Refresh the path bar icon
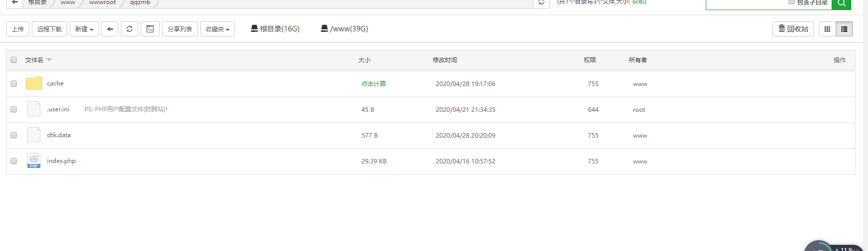This screenshot has width=868, height=251. click(541, 3)
